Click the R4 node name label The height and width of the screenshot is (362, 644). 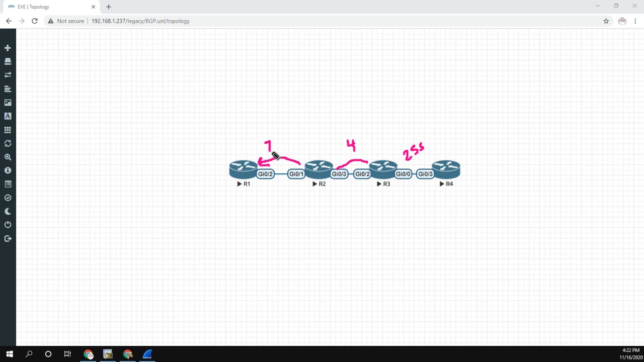(x=446, y=184)
